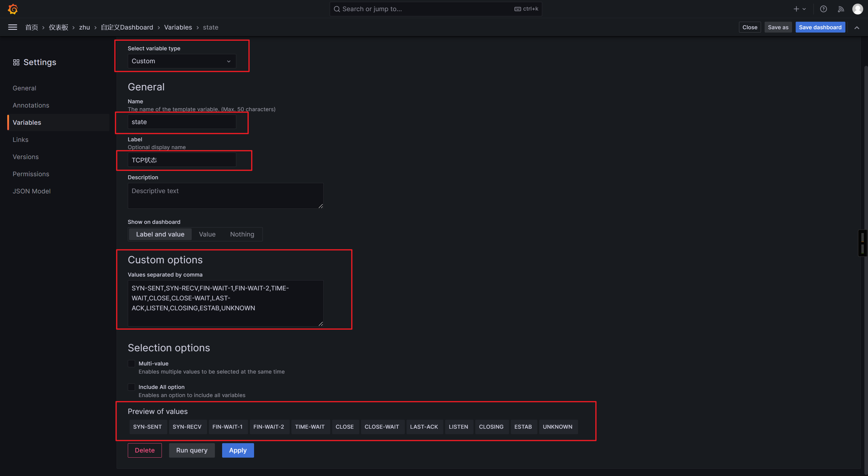868x476 pixels.
Task: Open the help question mark icon
Action: point(823,9)
